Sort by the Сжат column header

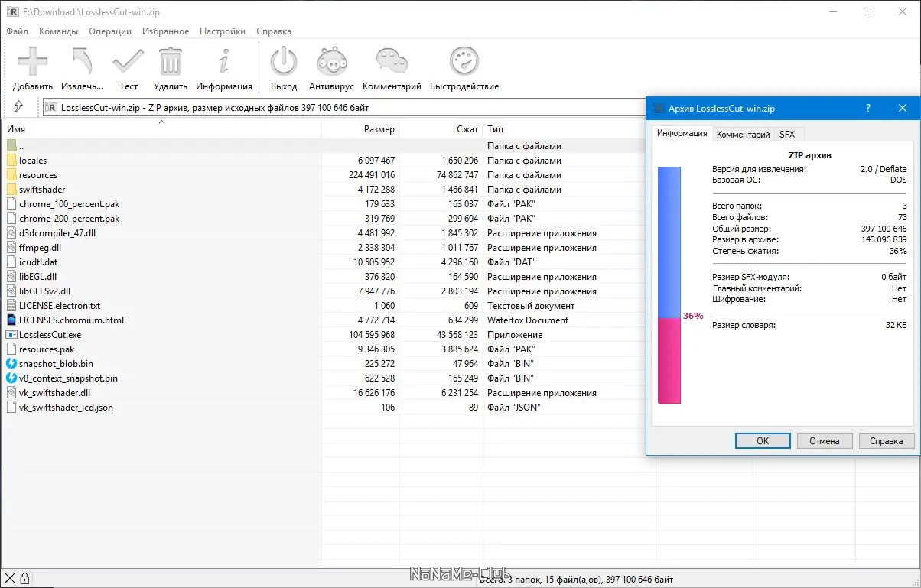click(441, 129)
